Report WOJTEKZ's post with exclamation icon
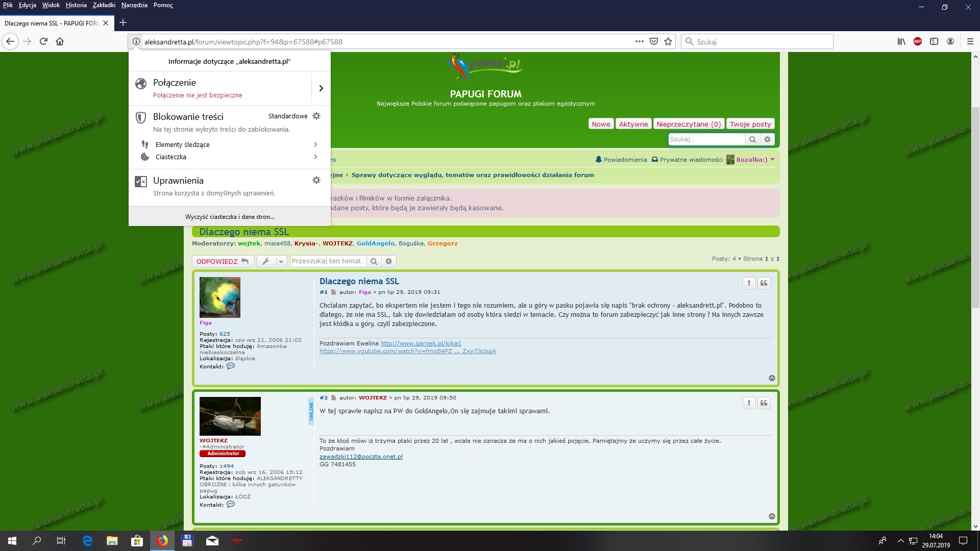Screen dimensions: 980x551 tap(749, 403)
